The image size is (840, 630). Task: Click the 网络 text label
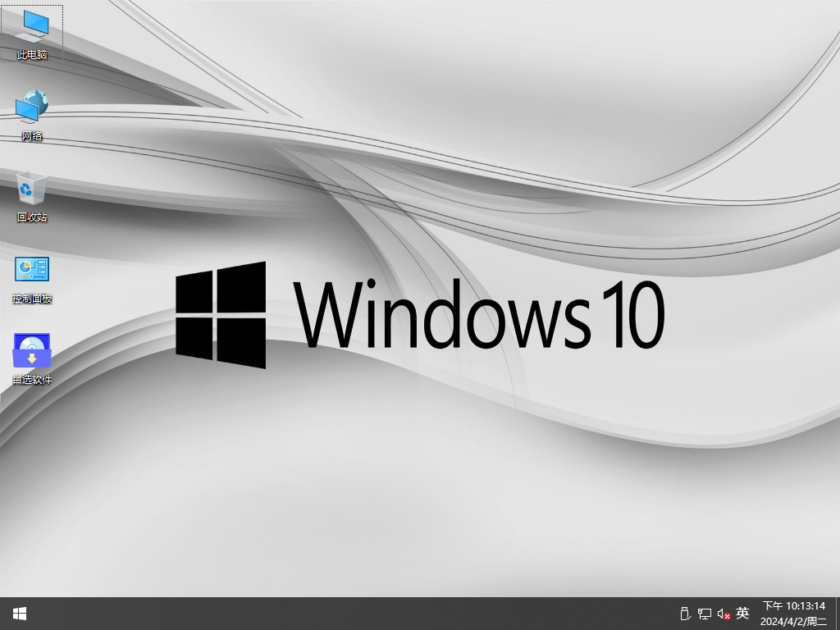click(x=32, y=136)
